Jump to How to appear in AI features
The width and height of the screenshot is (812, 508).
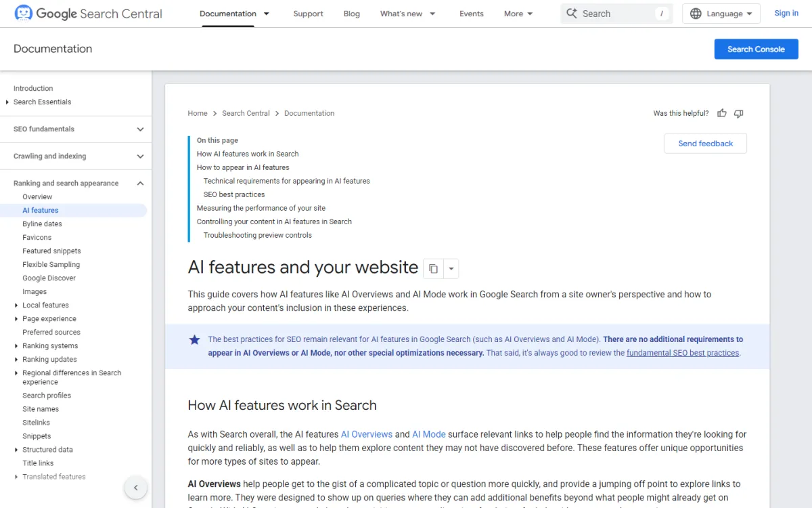(x=243, y=167)
